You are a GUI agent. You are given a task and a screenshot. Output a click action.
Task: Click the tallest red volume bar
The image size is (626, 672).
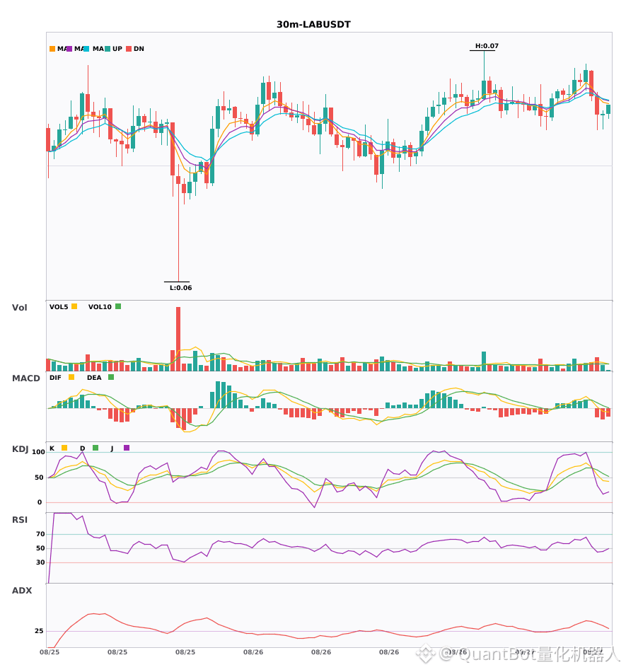tap(178, 339)
